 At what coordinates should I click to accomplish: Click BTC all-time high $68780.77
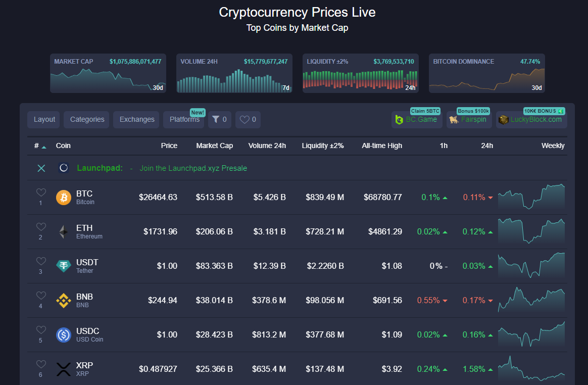[x=383, y=198]
